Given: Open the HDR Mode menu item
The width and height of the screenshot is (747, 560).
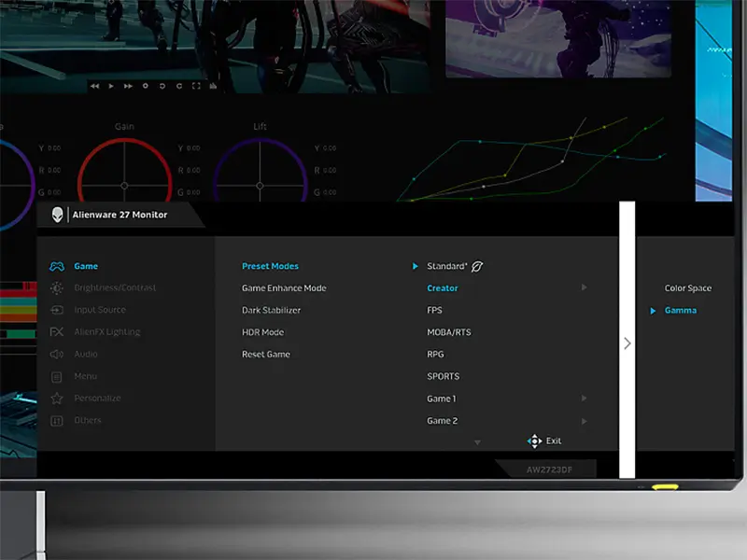Looking at the screenshot, I should (262, 332).
